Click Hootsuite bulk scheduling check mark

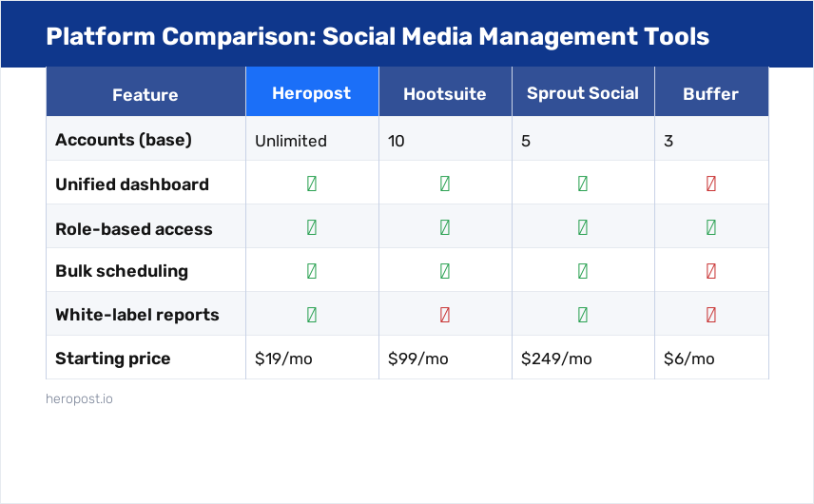(x=445, y=271)
